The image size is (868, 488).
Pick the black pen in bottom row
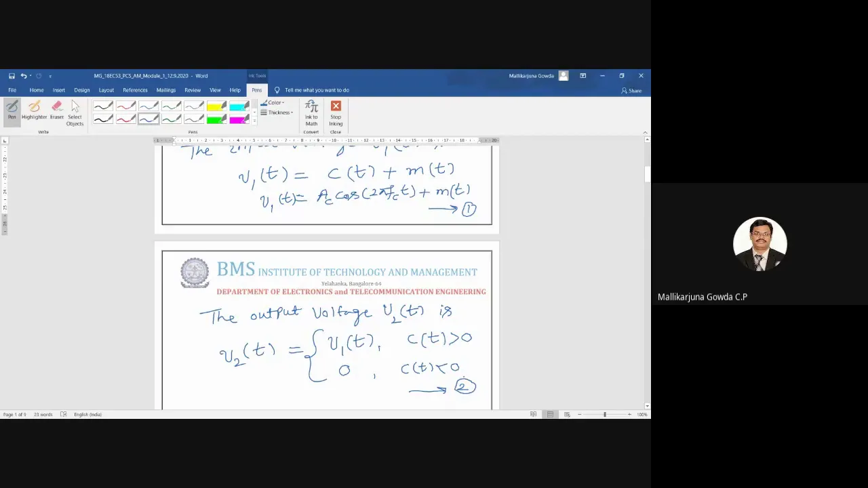point(103,119)
